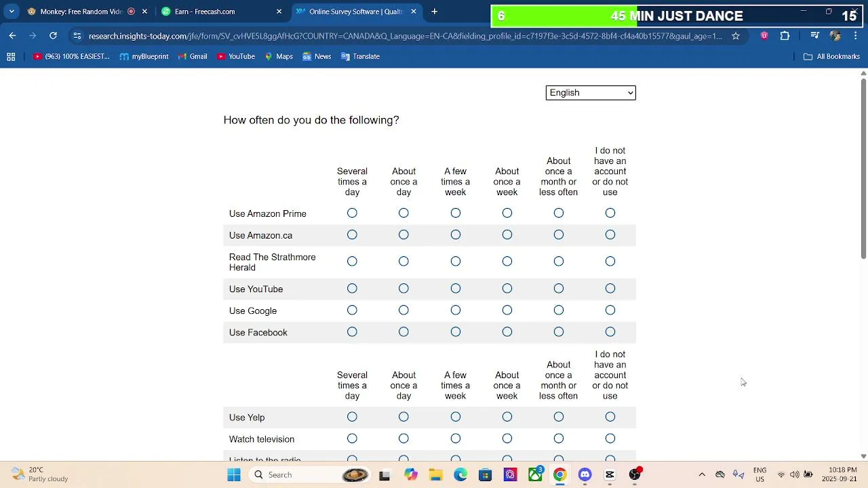
Task: Open the volume control in system tray
Action: [x=795, y=475]
